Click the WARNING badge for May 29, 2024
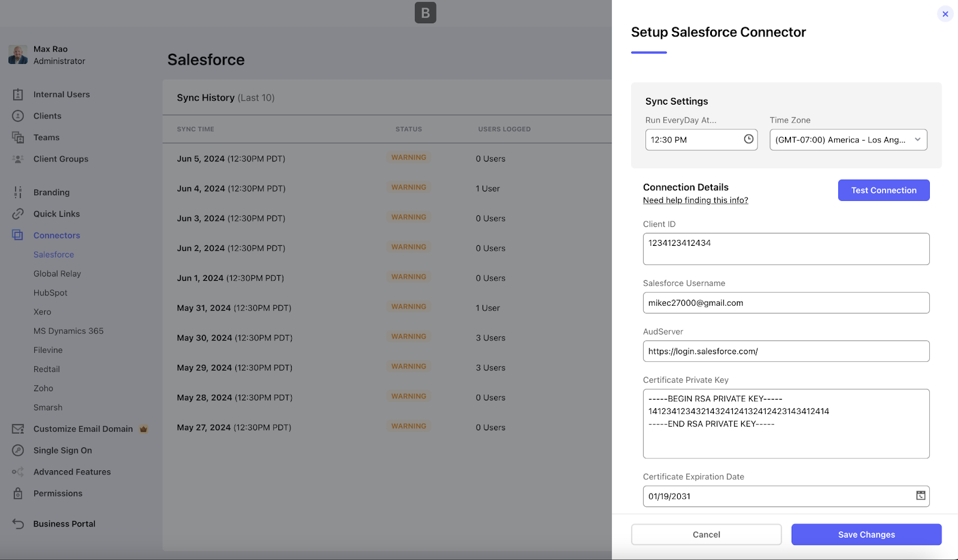 point(409,366)
